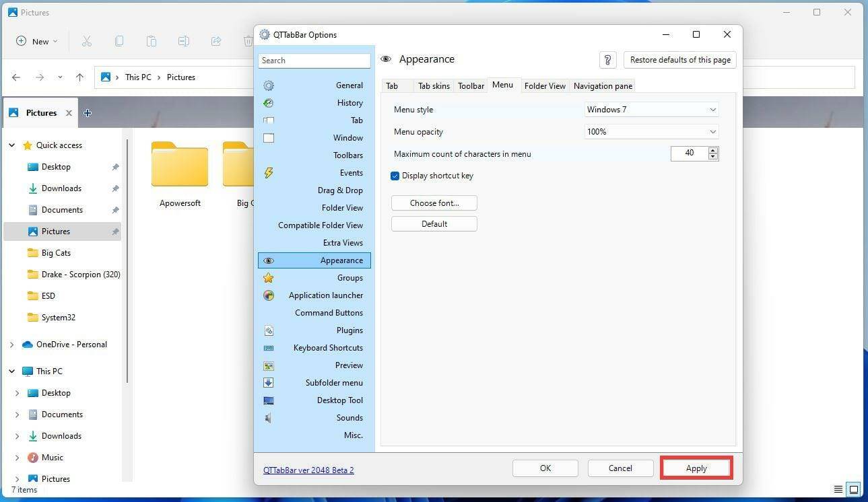This screenshot has height=502, width=868.
Task: Click the Choose font button
Action: pos(434,203)
